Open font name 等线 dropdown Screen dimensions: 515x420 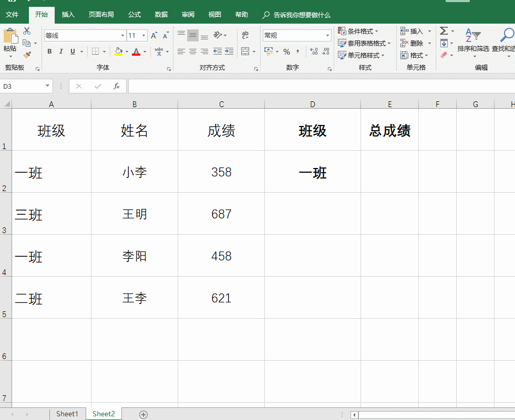[x=122, y=36]
